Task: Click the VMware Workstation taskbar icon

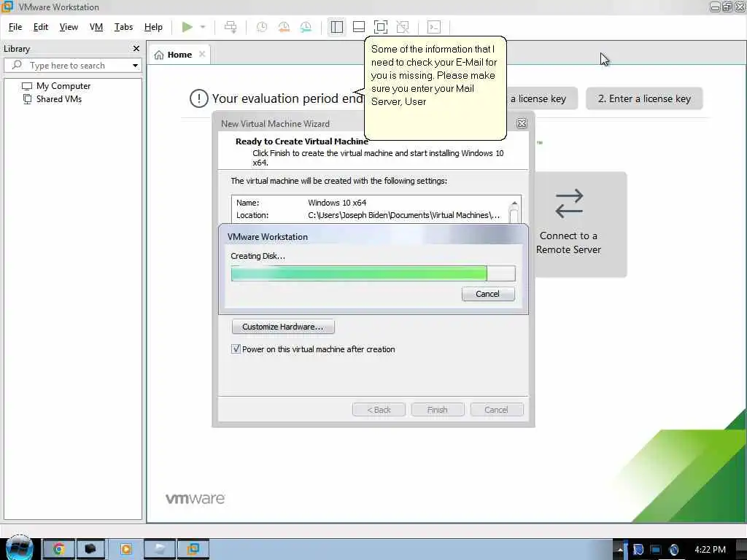Action: tap(193, 549)
